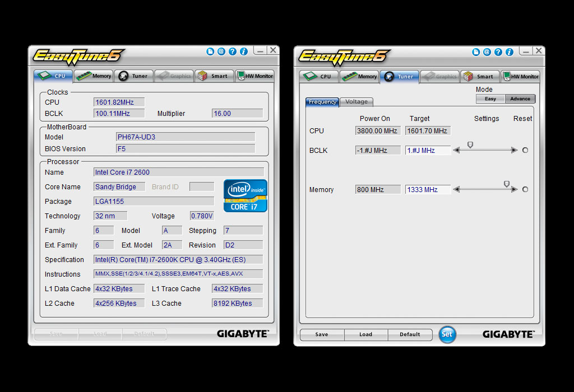Click Default in right window
Viewport: 574px width, 392px height.
pos(410,334)
